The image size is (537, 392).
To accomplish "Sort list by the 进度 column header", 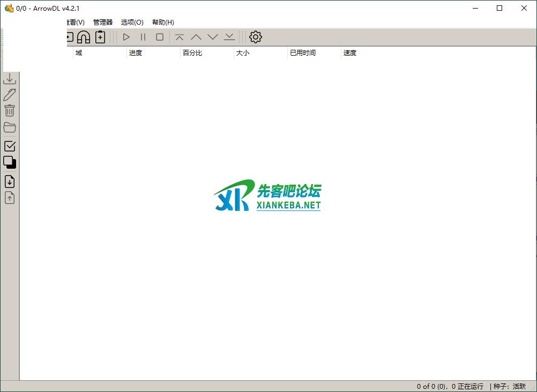I will [136, 53].
